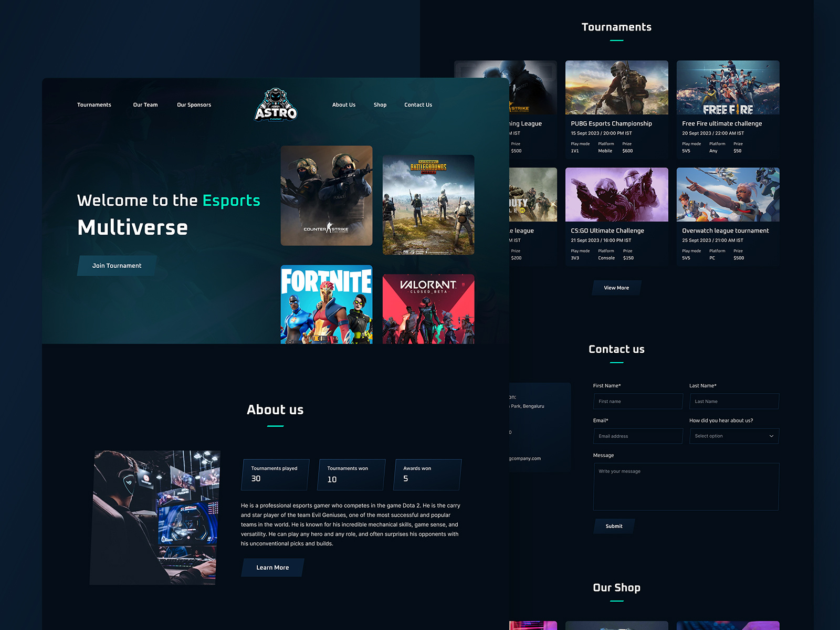Click the Awards won stat card
Viewport: 840px width, 630px height.
coord(428,475)
